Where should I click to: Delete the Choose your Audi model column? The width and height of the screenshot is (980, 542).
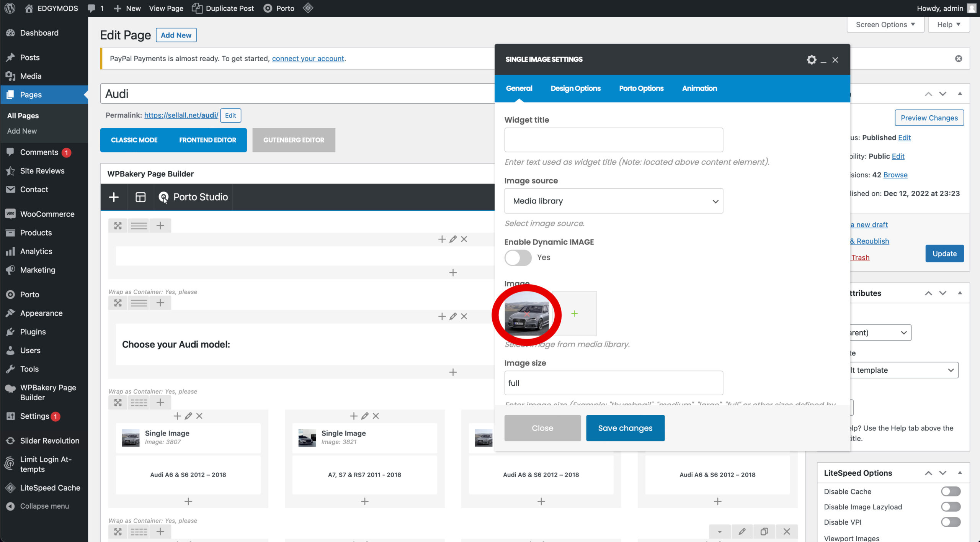[x=464, y=316]
